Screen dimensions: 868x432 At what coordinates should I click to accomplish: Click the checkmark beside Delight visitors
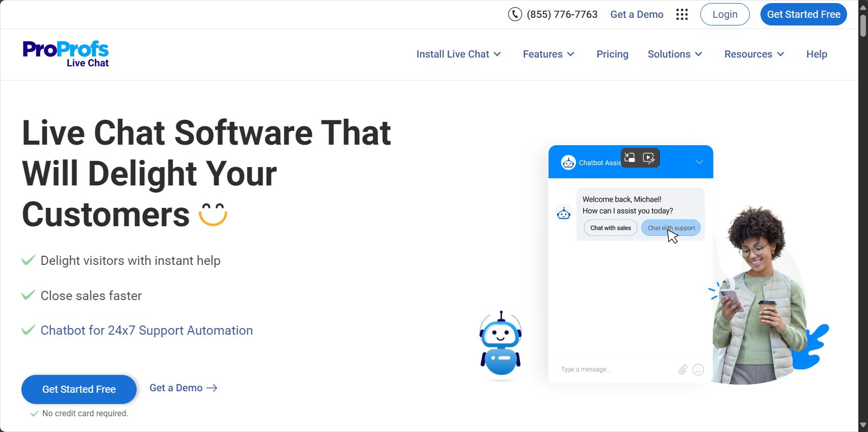pos(28,260)
